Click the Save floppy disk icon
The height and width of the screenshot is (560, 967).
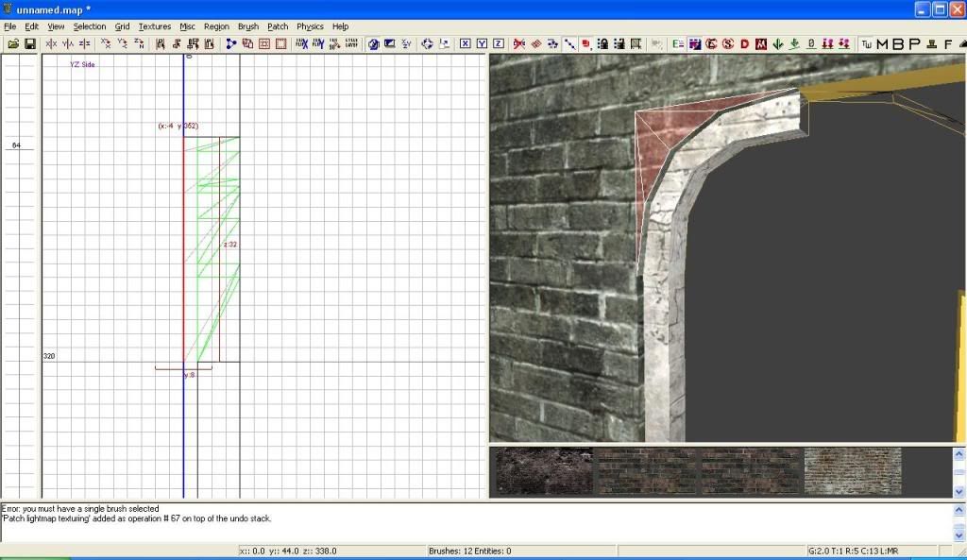click(x=29, y=43)
